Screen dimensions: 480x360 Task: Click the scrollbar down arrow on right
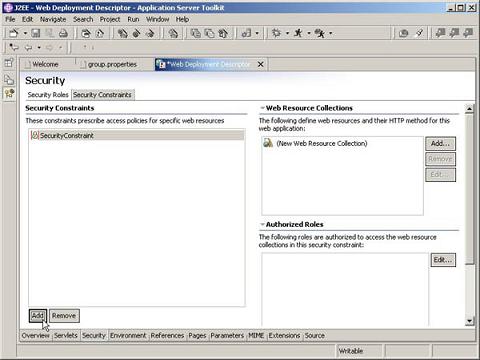coord(469,321)
